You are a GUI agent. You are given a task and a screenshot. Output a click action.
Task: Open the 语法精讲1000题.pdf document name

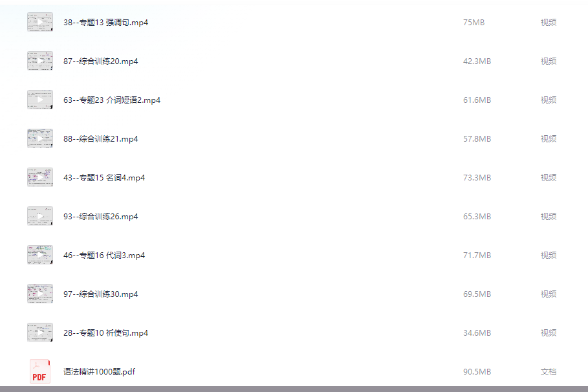pos(99,372)
